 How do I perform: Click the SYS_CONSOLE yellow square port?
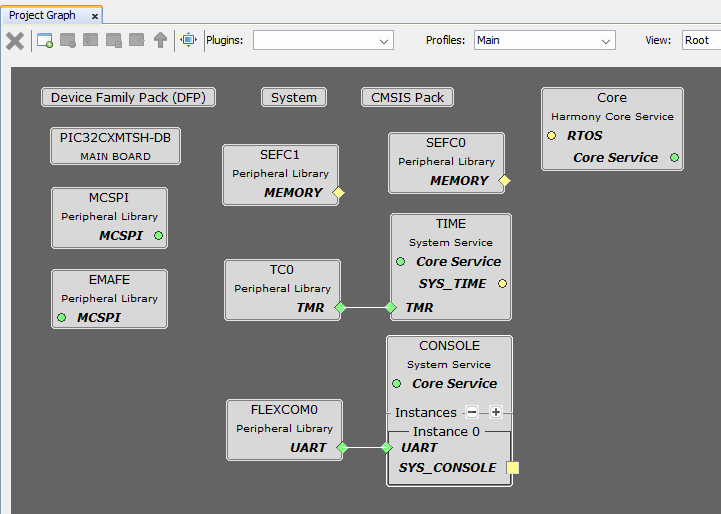pyautogui.click(x=513, y=468)
